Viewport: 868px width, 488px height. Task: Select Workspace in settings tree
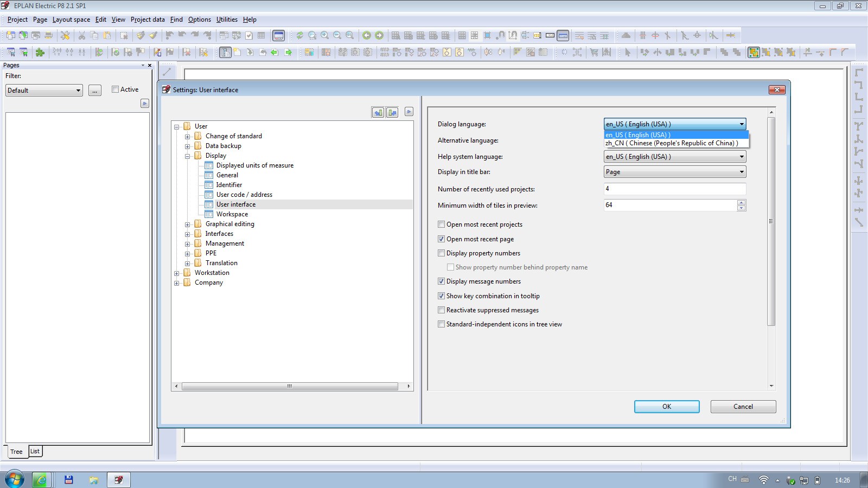pos(232,214)
